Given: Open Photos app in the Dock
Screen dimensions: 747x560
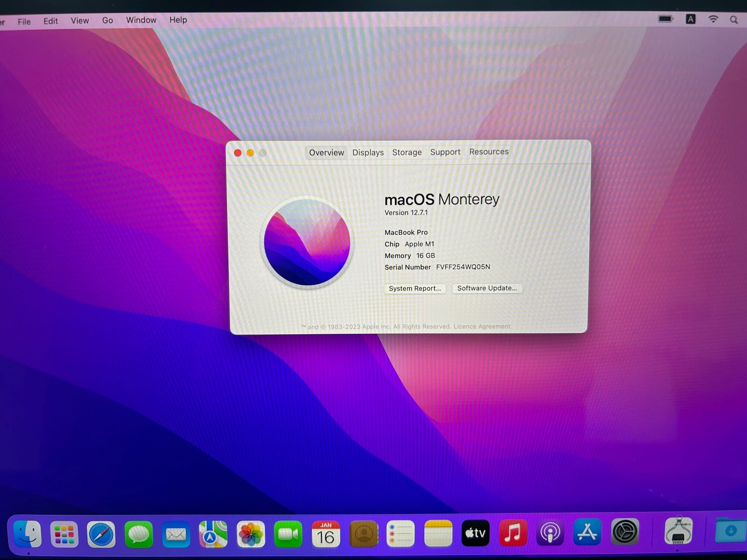Looking at the screenshot, I should coord(251,534).
